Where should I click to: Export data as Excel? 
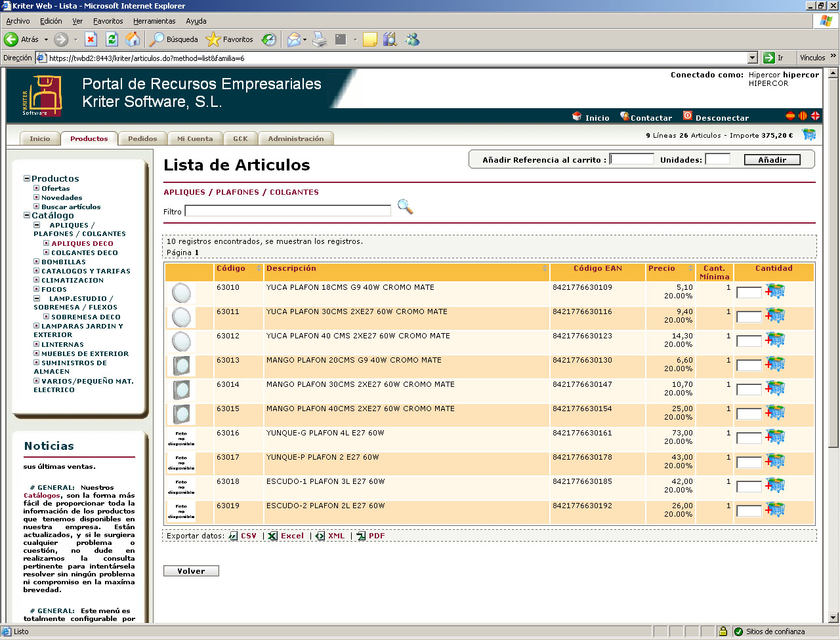tap(286, 536)
